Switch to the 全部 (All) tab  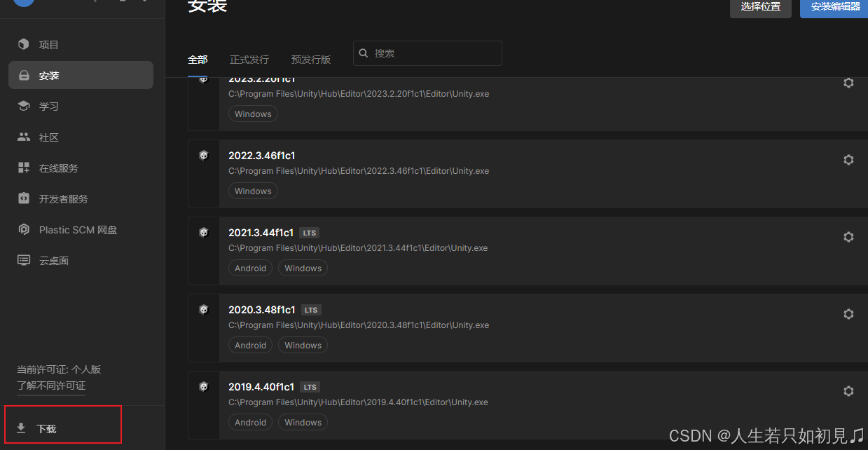point(198,60)
